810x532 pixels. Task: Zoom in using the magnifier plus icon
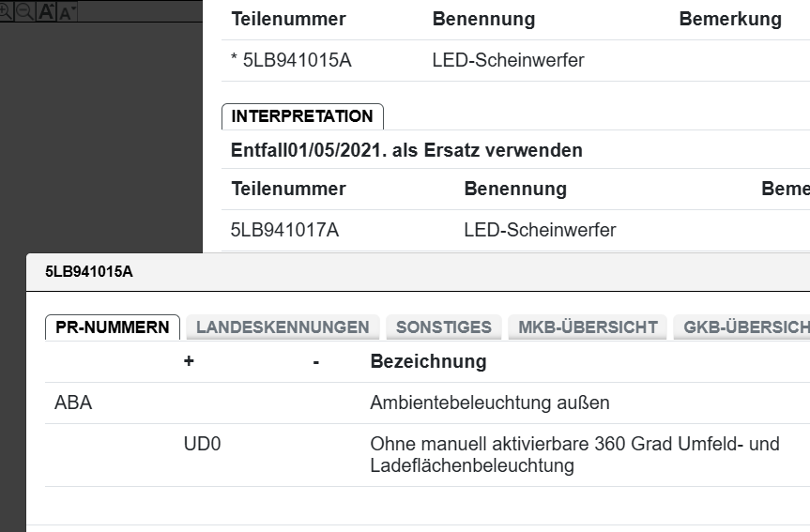5,11
